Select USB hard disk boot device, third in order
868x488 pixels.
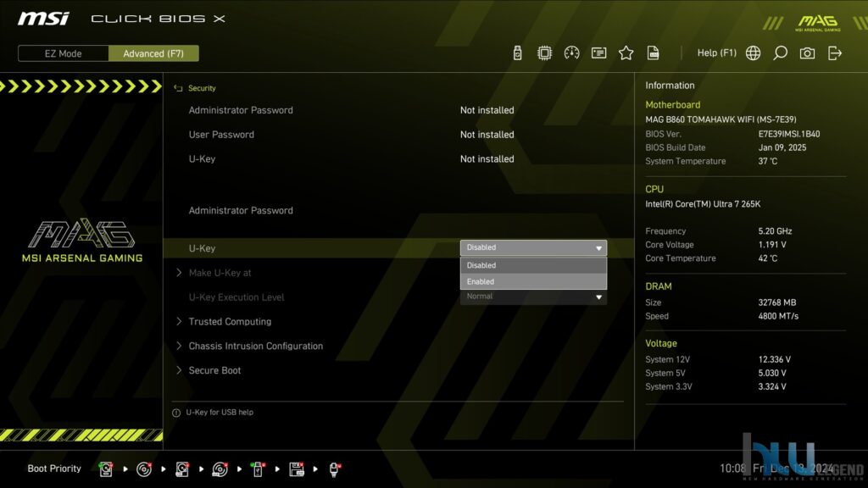pyautogui.click(x=182, y=469)
